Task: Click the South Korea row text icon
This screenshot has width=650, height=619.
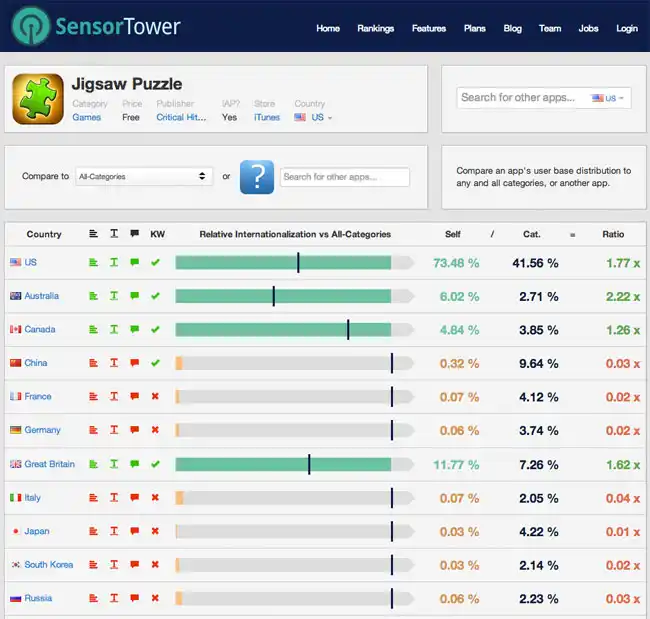Action: [x=114, y=565]
